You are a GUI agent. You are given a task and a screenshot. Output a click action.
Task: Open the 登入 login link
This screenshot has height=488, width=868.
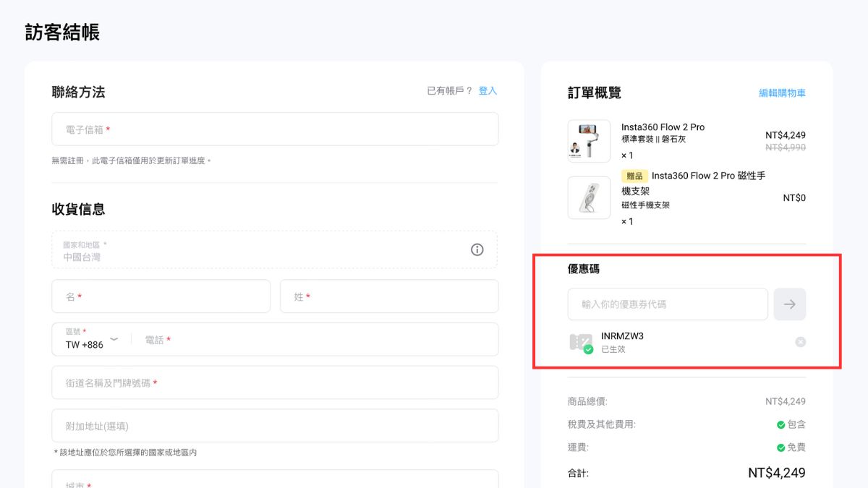click(x=488, y=91)
